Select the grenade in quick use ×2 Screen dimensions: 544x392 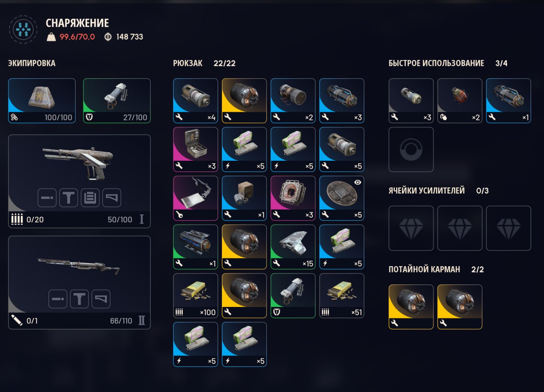[x=460, y=101]
